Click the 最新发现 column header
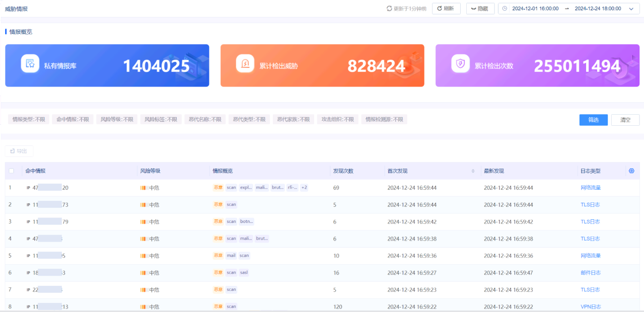Image resolution: width=644 pixels, height=312 pixels. click(x=494, y=171)
